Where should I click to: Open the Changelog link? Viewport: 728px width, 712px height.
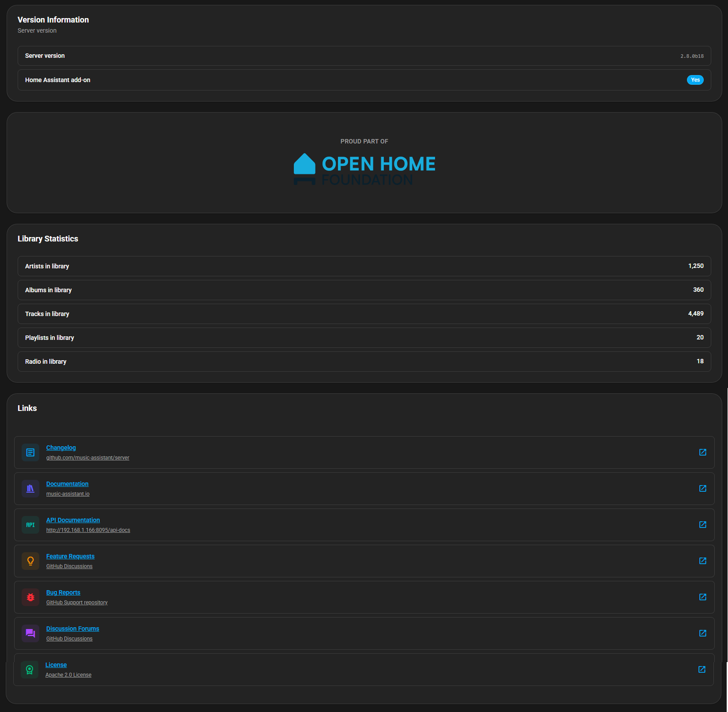pyautogui.click(x=61, y=447)
